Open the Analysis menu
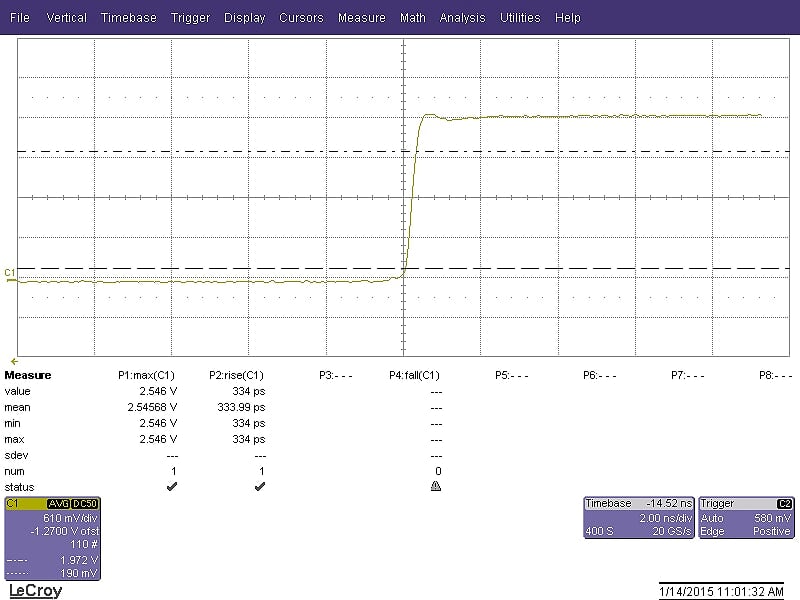This screenshot has width=800, height=600. [462, 18]
